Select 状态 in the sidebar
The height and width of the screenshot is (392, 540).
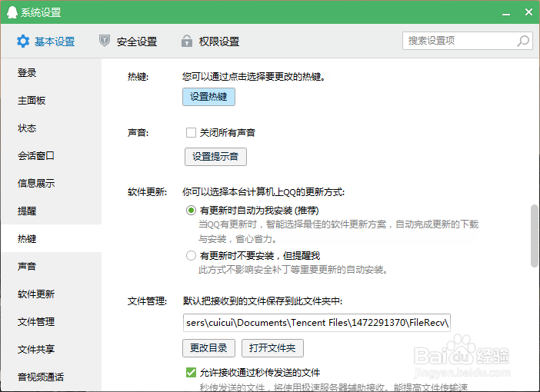click(x=52, y=128)
